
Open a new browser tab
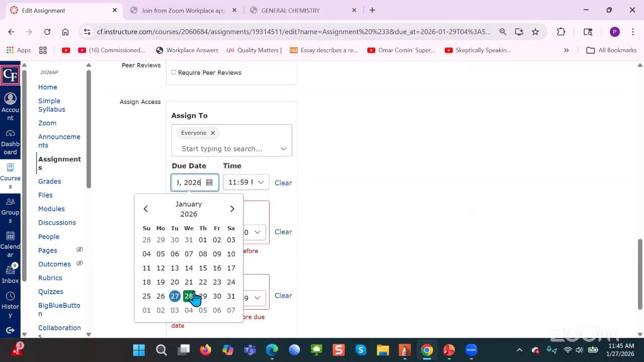pyautogui.click(x=372, y=10)
